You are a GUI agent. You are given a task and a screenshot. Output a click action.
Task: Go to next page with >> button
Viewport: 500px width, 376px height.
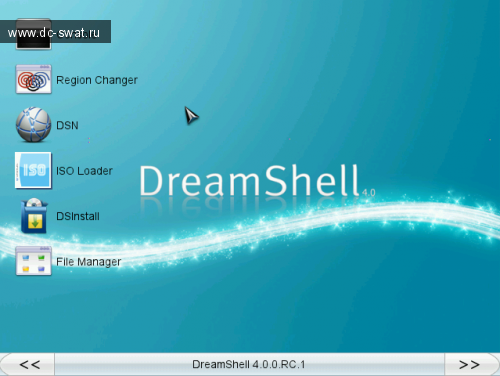pyautogui.click(x=471, y=364)
